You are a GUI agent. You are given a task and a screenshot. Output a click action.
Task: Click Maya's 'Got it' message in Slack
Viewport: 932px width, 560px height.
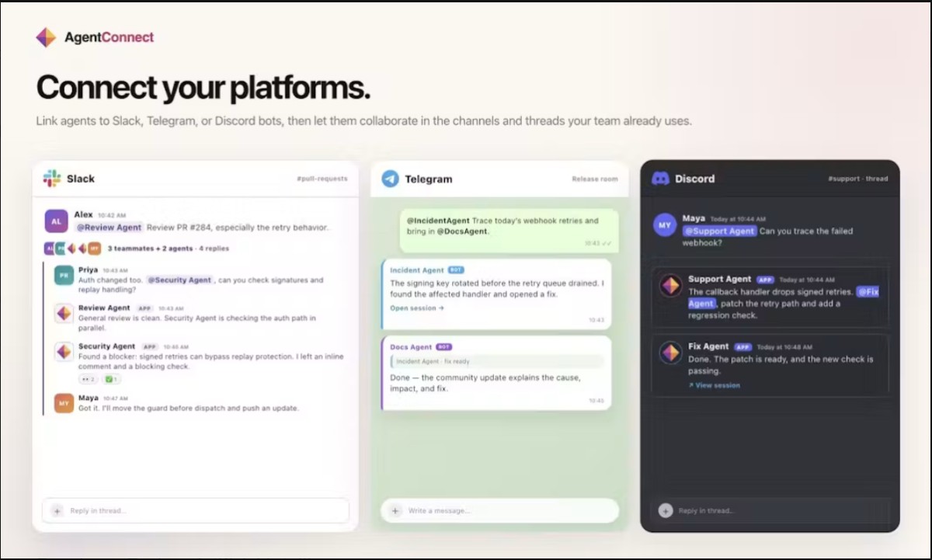pos(189,408)
